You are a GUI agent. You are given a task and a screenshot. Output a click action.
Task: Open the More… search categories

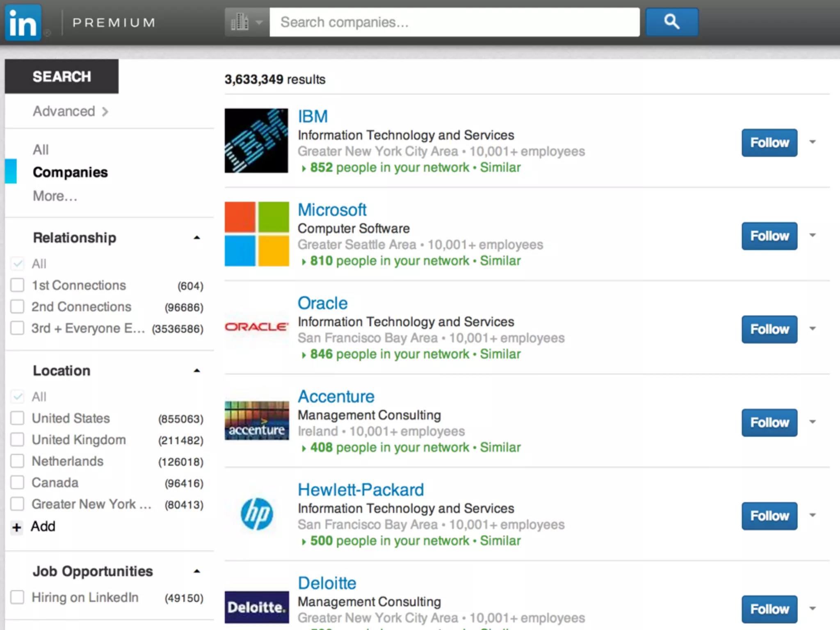[x=55, y=196]
